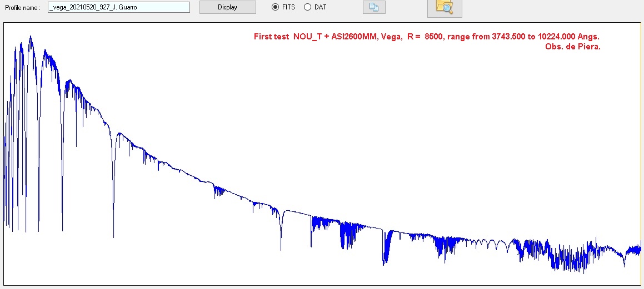
Task: Open the folder search browse icon
Action: 444,7
